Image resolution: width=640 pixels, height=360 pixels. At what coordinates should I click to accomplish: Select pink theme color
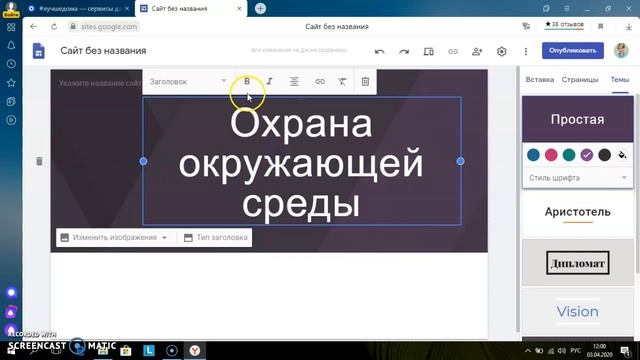pyautogui.click(x=551, y=155)
